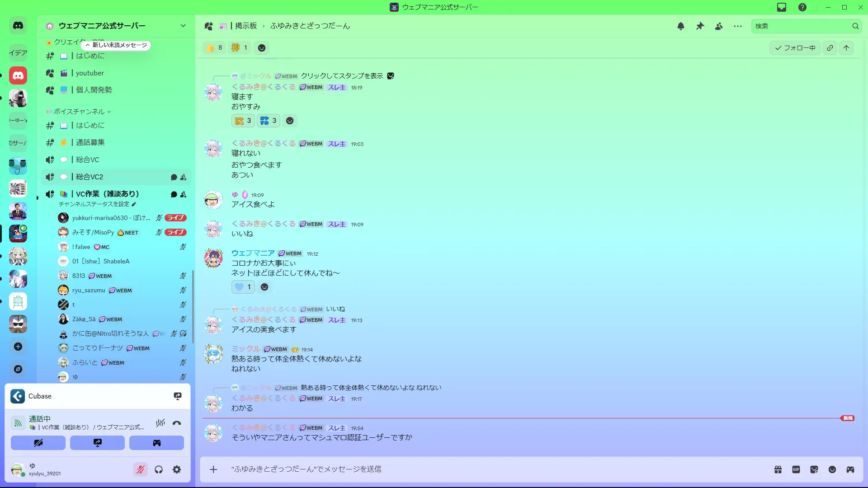Expand the ウェブマニア公式サーバー server menu
Viewport: 868px width, 488px height.
183,26
